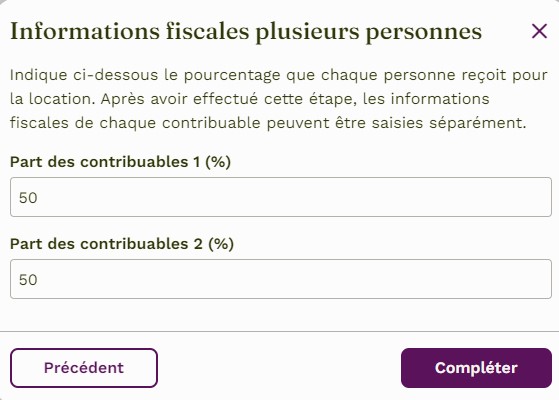The image size is (559, 400).
Task: Focus the Part des contribuables 2 field
Action: pyautogui.click(x=281, y=279)
